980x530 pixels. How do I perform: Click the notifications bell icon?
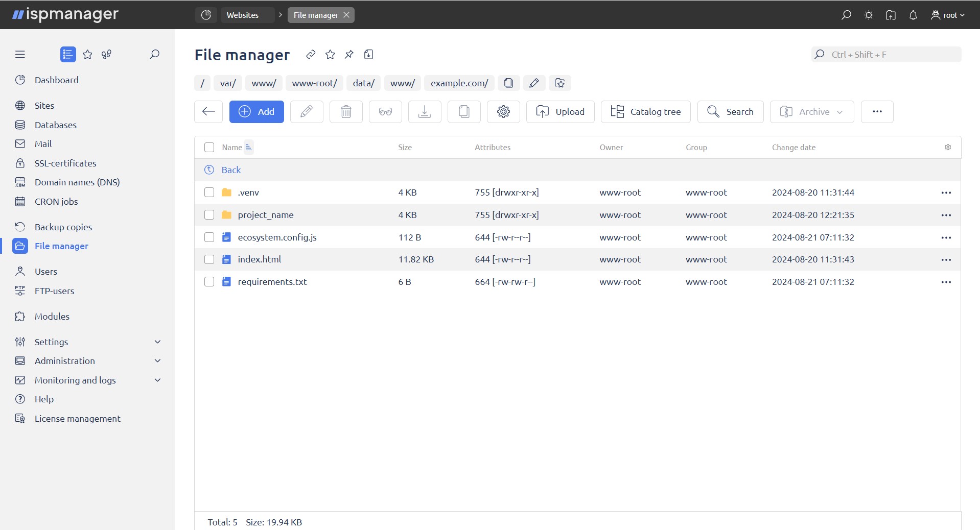point(913,15)
